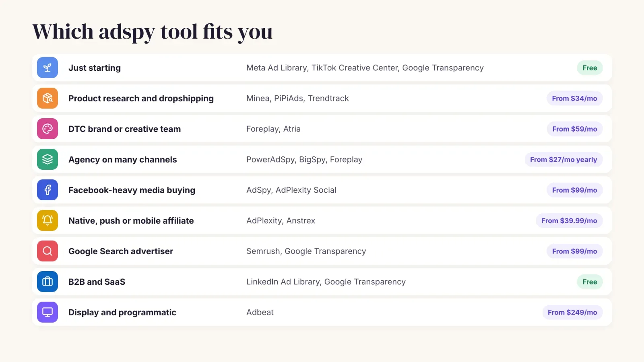Click the From $39.99/mo price badge
The image size is (644, 362).
click(569, 221)
